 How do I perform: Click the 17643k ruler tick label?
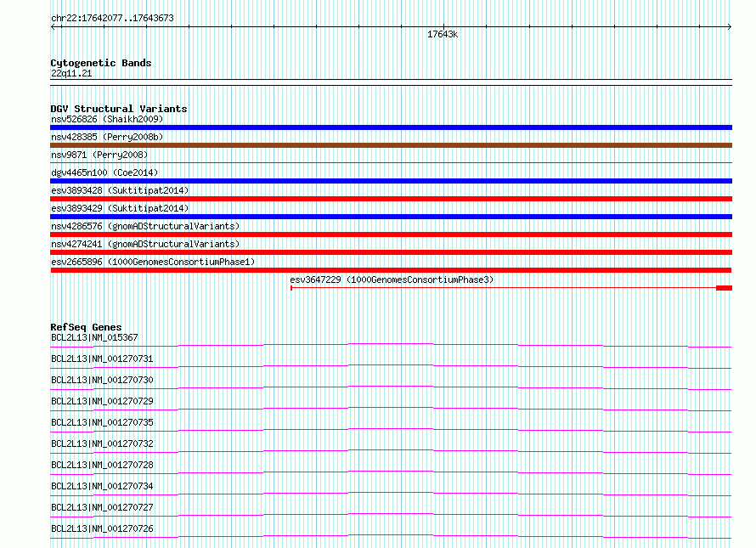pos(442,34)
